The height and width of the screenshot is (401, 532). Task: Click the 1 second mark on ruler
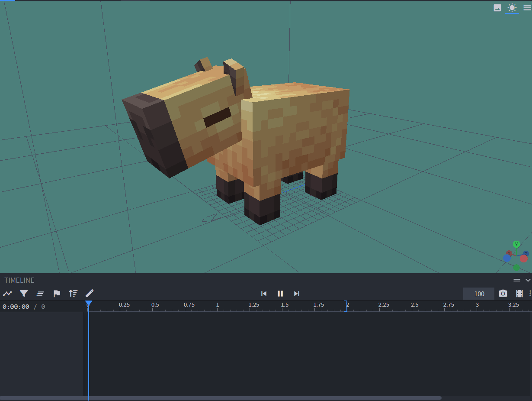click(x=218, y=305)
